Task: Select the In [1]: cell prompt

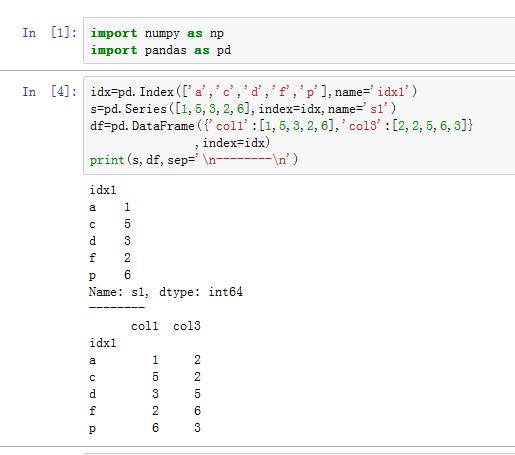Action: 49,33
